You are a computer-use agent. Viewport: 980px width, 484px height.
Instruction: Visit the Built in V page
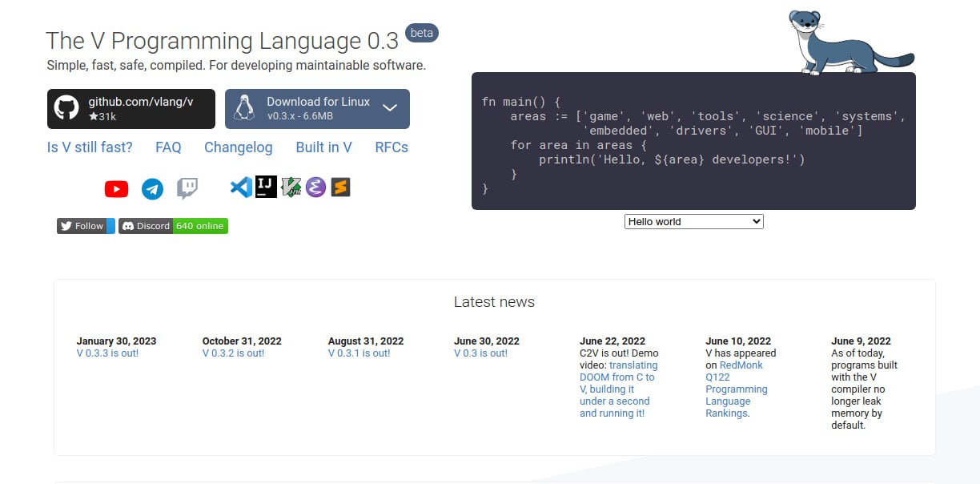pyautogui.click(x=323, y=147)
